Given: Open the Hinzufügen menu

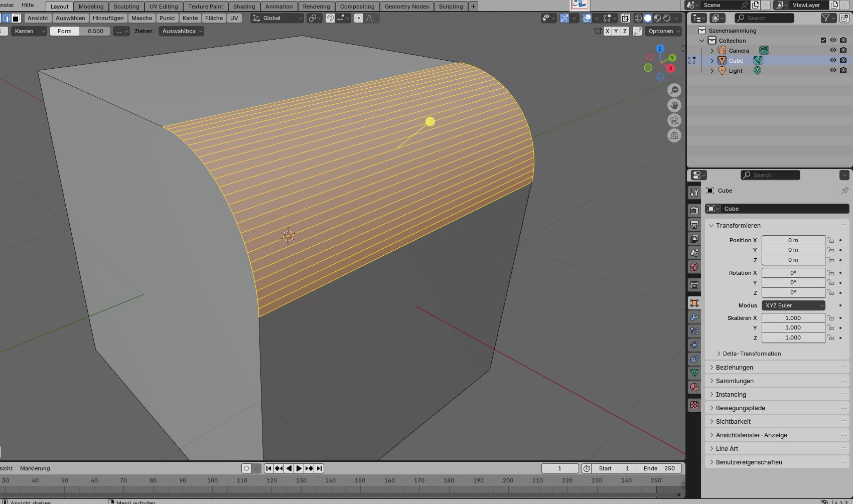Looking at the screenshot, I should pos(108,18).
